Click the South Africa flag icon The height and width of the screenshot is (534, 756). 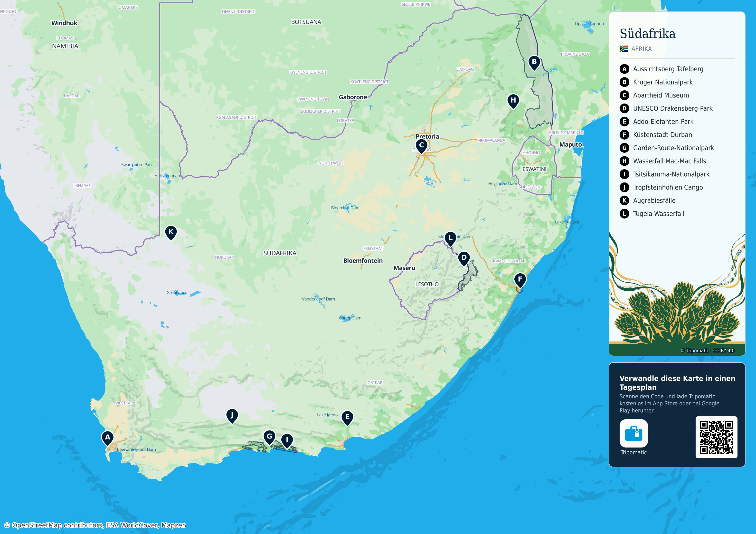(x=624, y=49)
